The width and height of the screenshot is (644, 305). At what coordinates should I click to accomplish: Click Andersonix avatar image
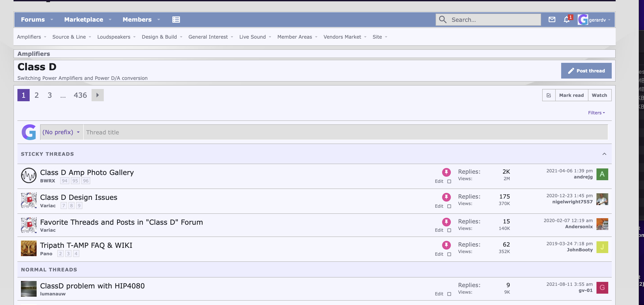(602, 224)
